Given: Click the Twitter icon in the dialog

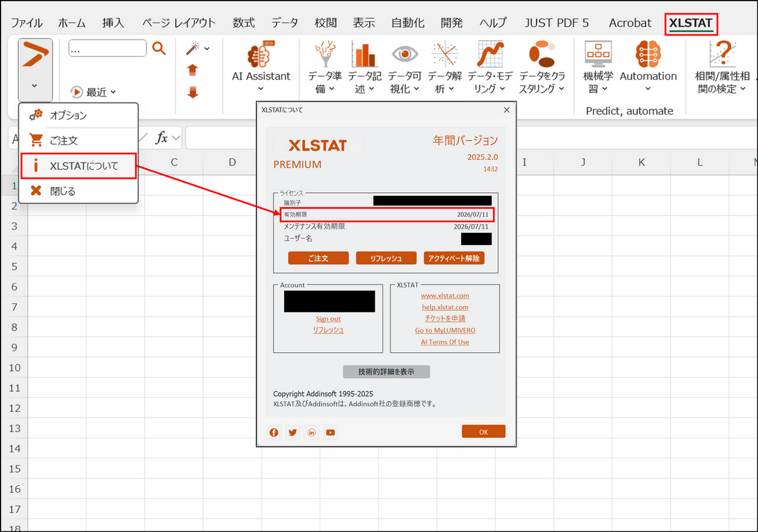Looking at the screenshot, I should (x=292, y=432).
